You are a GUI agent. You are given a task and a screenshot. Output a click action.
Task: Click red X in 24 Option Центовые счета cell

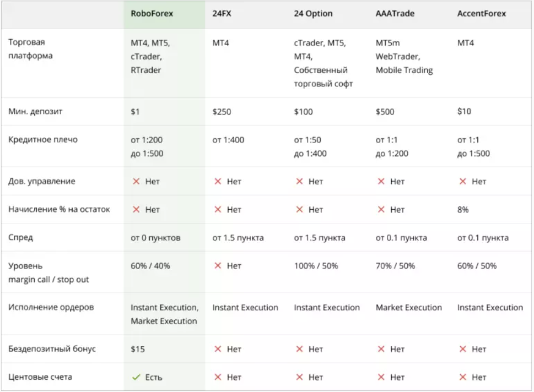pyautogui.click(x=299, y=377)
